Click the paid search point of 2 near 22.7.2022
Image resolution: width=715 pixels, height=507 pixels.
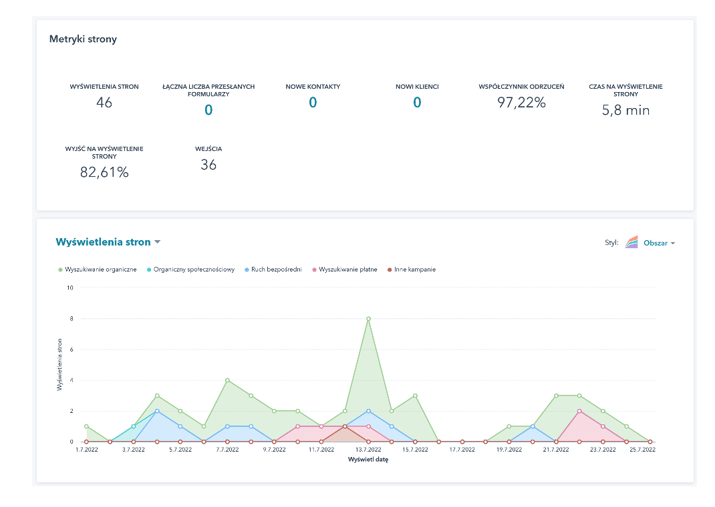pyautogui.click(x=580, y=411)
